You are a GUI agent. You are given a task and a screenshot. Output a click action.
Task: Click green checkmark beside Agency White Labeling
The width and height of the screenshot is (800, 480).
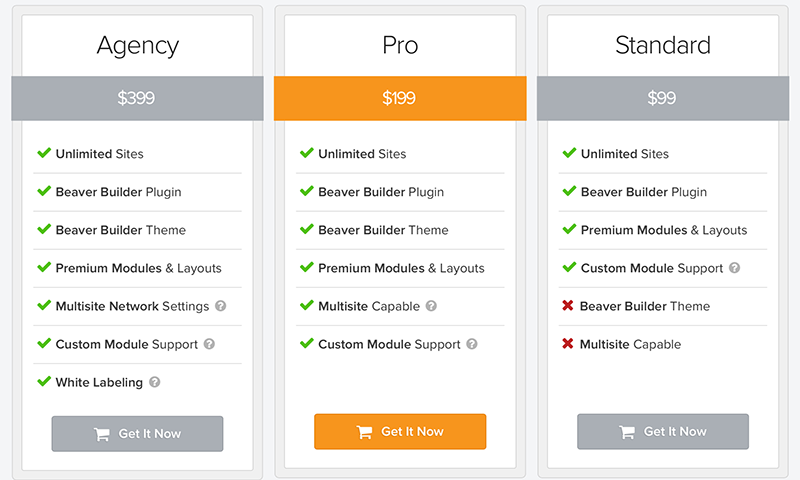[x=44, y=381]
